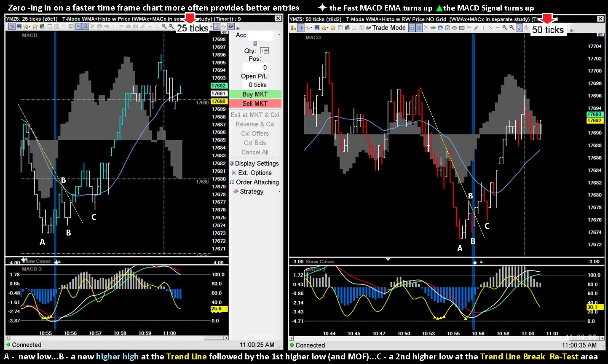Screen dimensions: 608x364
Task: Click the Open P/L ticks field
Action: pyautogui.click(x=255, y=85)
